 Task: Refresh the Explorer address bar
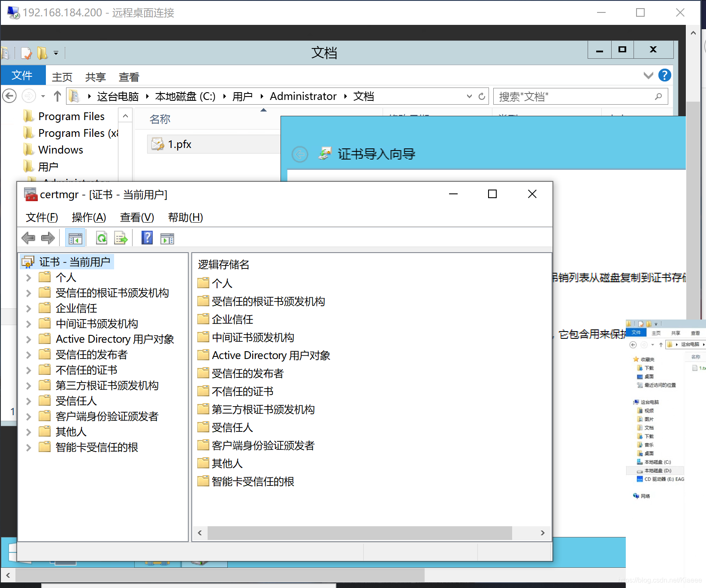pyautogui.click(x=482, y=96)
